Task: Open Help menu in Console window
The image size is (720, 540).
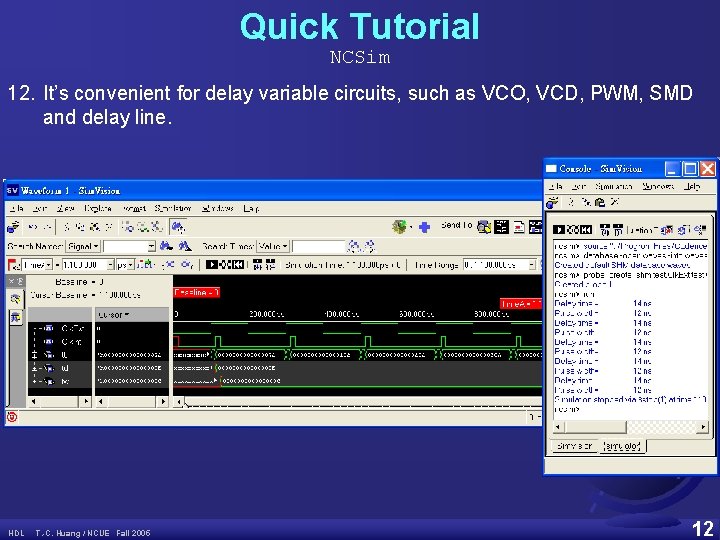Action: (x=692, y=186)
